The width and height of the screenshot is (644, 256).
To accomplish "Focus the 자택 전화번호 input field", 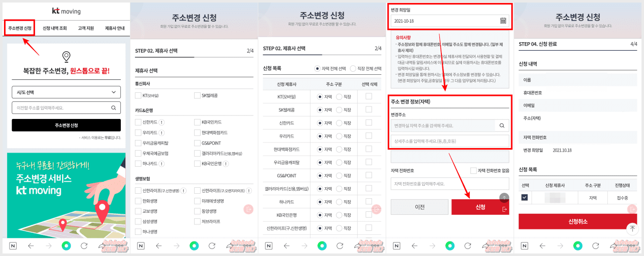I will (x=450, y=184).
